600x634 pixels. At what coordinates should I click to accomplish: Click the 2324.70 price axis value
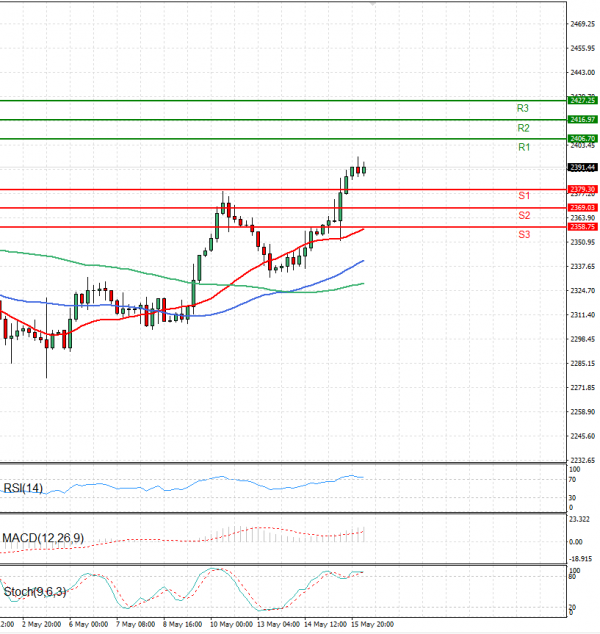(x=583, y=291)
